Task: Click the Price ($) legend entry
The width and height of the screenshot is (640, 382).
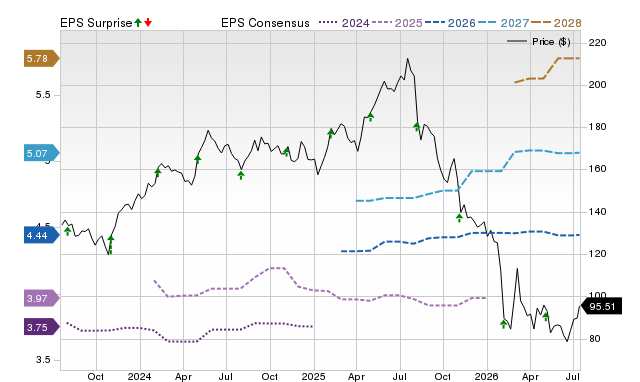Action: click(x=539, y=42)
